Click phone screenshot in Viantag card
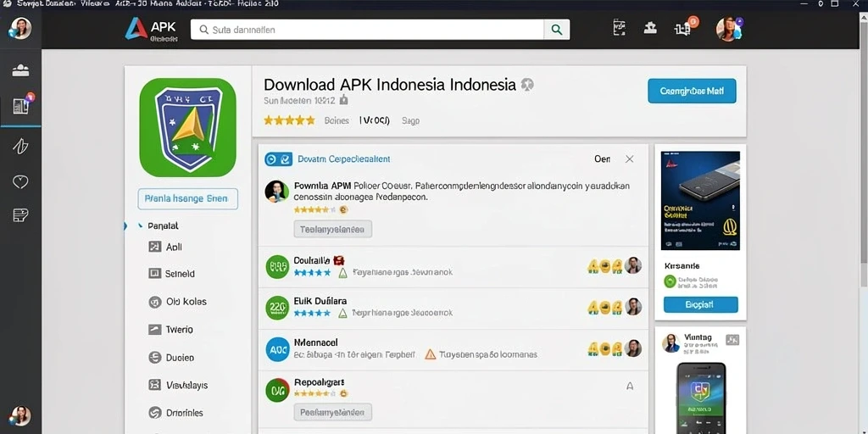Image resolution: width=868 pixels, height=434 pixels. coord(701,398)
